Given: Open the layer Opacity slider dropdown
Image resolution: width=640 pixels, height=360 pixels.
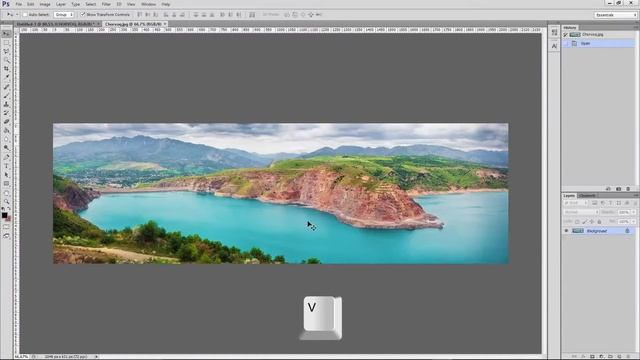Looking at the screenshot, I should (x=633, y=212).
